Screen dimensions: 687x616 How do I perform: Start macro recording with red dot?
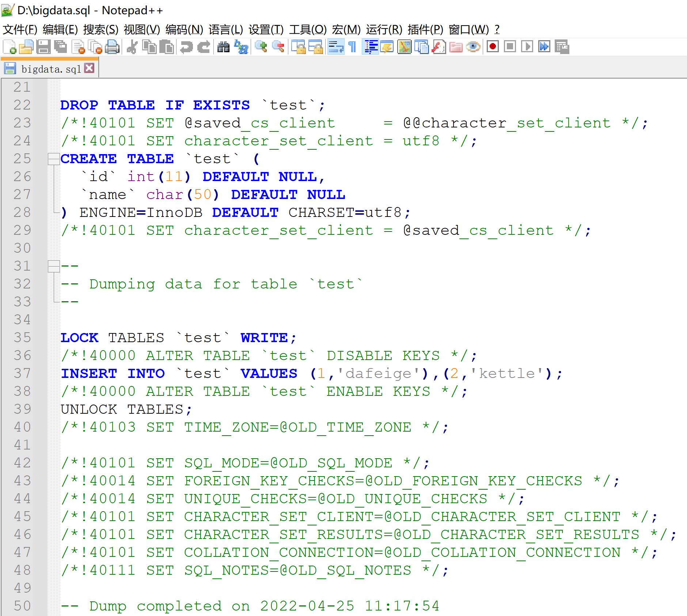(x=493, y=47)
